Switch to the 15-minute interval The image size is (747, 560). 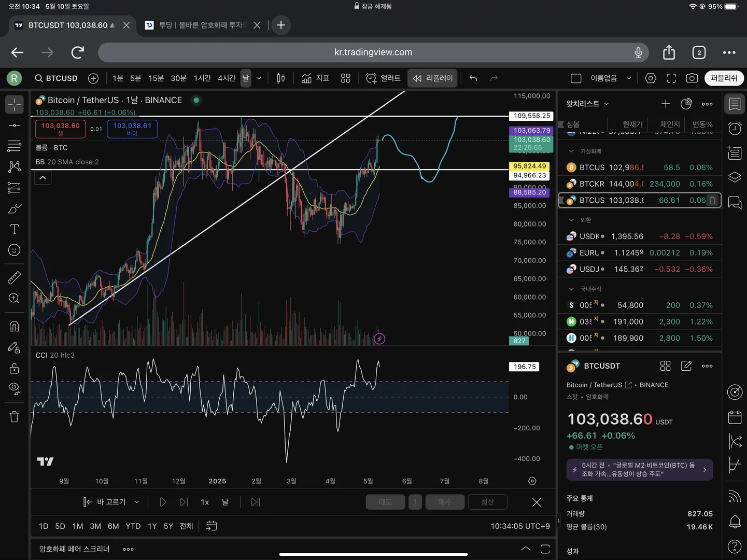[156, 78]
